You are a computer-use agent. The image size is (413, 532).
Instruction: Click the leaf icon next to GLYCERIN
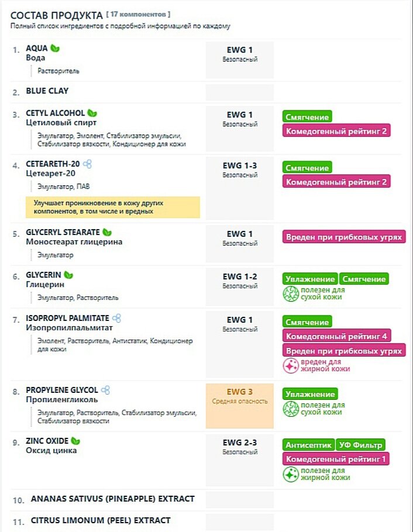point(68,275)
